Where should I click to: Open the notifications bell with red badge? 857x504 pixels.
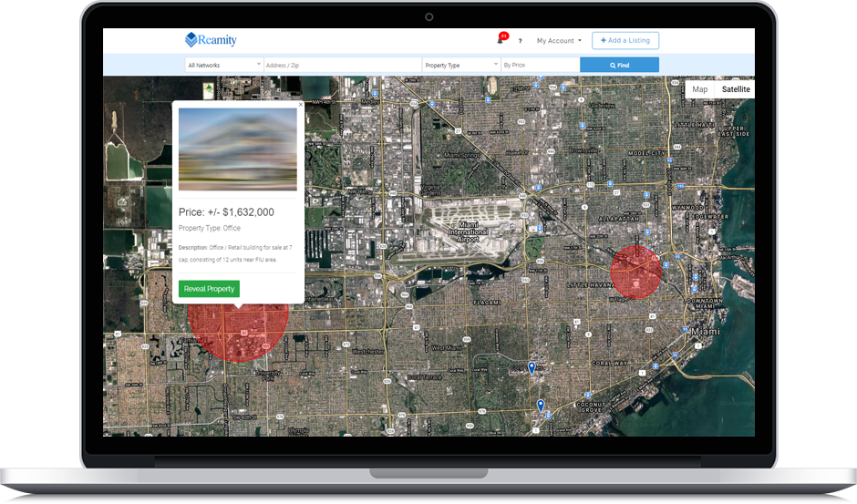tap(500, 40)
